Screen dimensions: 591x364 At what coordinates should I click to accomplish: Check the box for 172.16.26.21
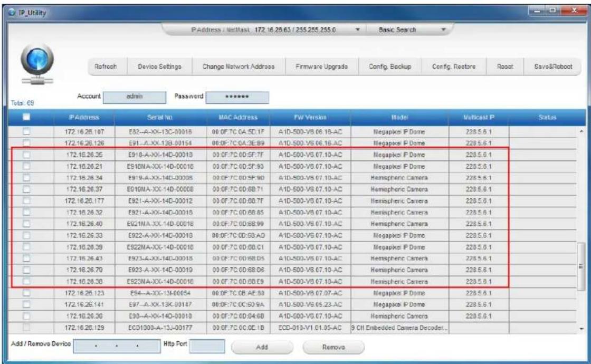click(x=26, y=166)
